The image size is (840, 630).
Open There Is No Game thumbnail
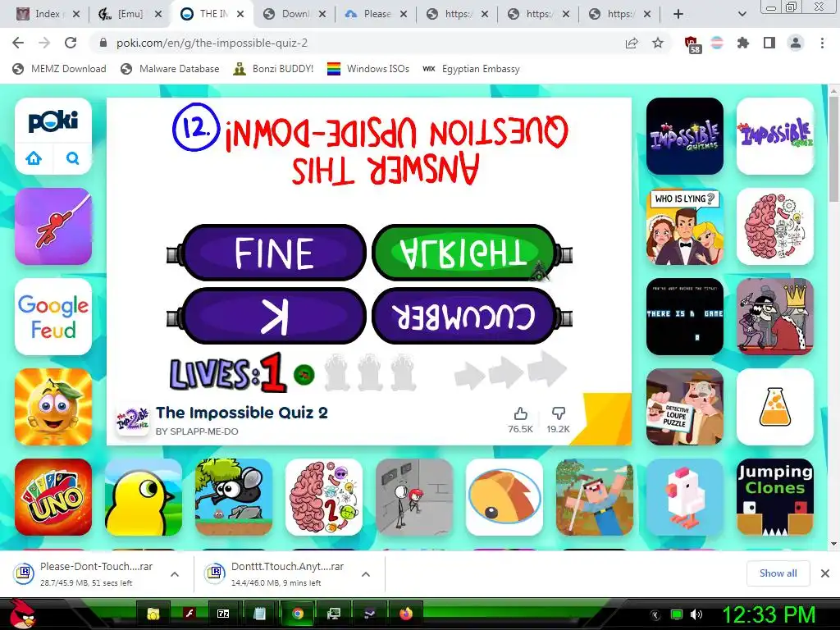pyautogui.click(x=685, y=317)
